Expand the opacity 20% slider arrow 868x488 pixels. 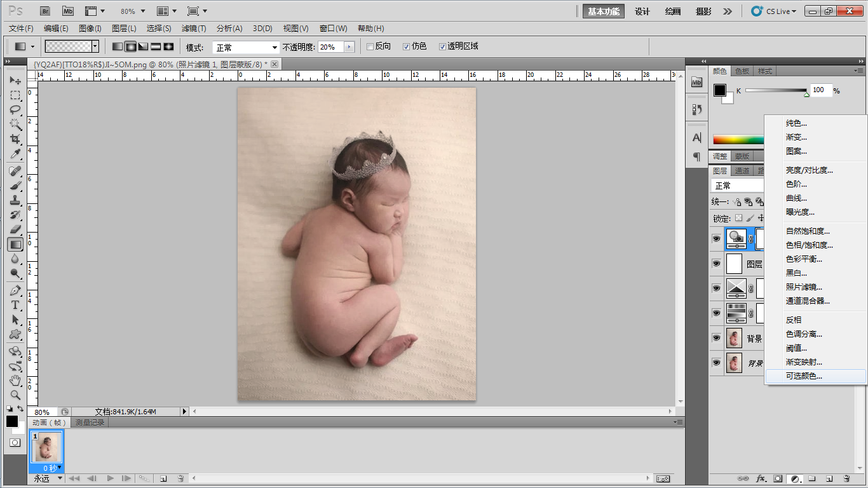(x=348, y=47)
